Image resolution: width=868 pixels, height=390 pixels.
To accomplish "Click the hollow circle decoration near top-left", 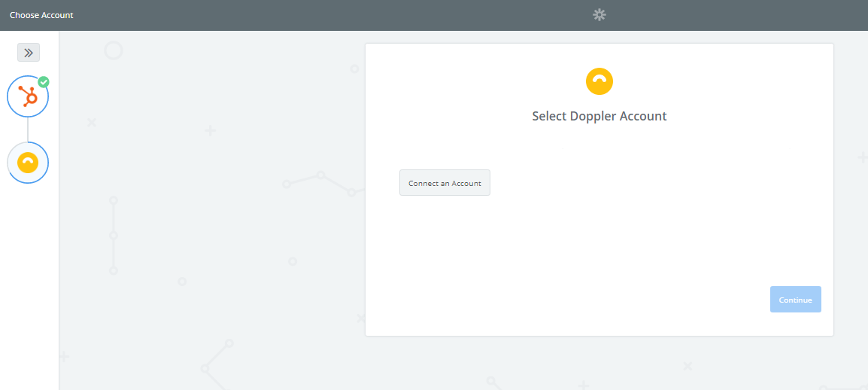I will click(x=114, y=51).
